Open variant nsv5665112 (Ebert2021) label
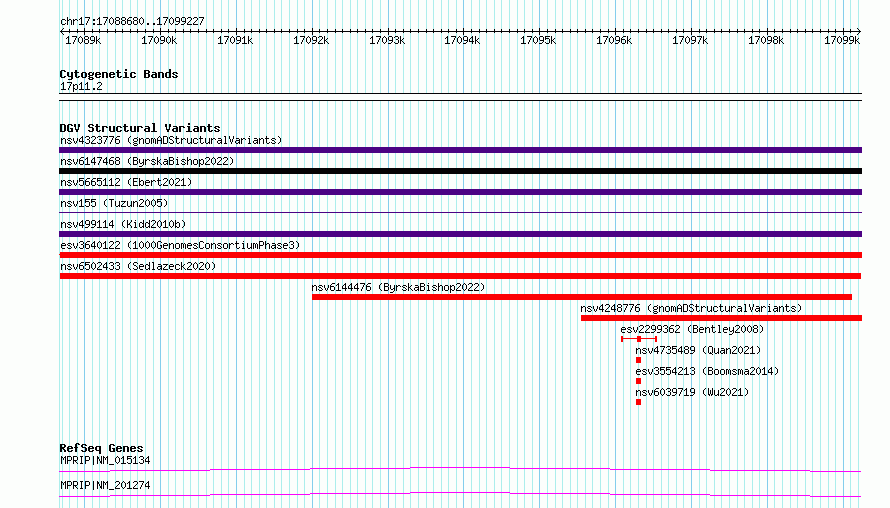This screenshot has height=508, width=890. [126, 182]
